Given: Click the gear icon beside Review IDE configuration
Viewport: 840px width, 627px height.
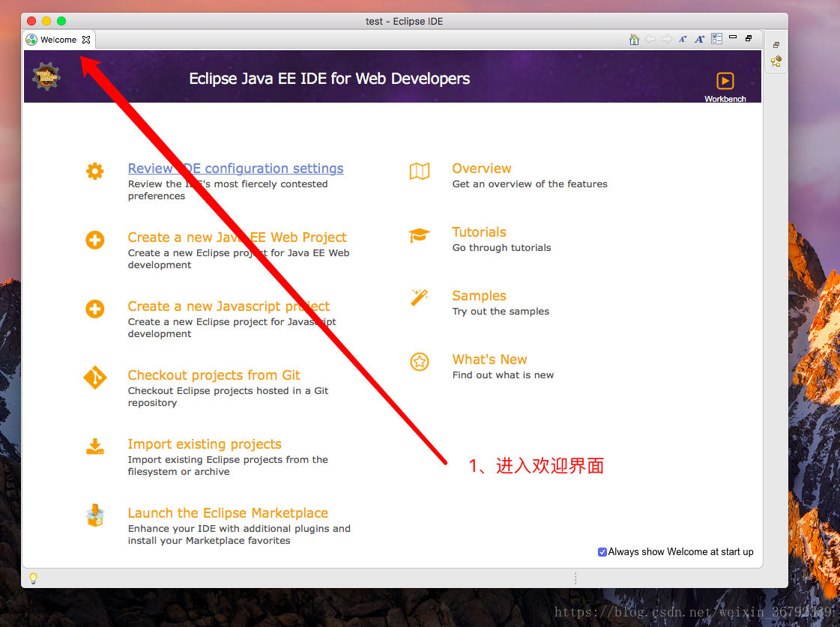Looking at the screenshot, I should pos(95,172).
